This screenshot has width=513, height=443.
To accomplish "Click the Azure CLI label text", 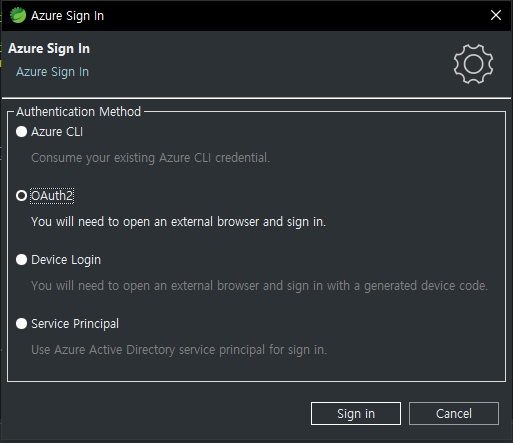I will click(57, 132).
